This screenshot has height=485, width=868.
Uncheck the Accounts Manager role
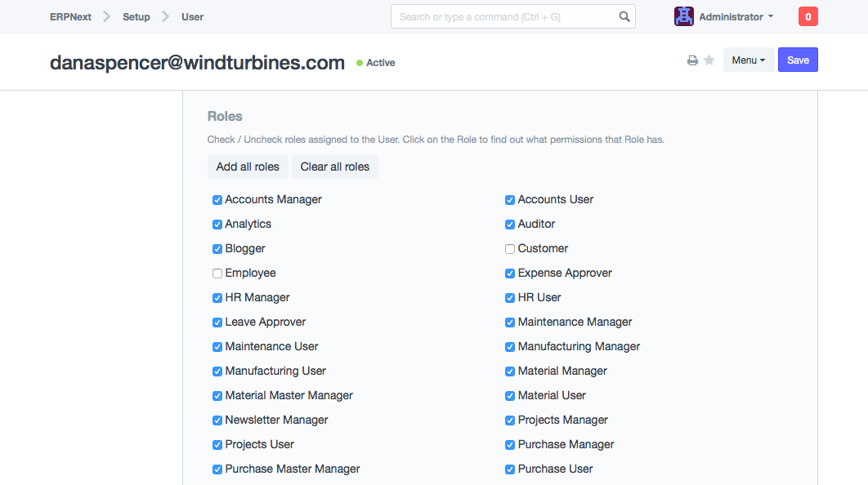pos(217,200)
